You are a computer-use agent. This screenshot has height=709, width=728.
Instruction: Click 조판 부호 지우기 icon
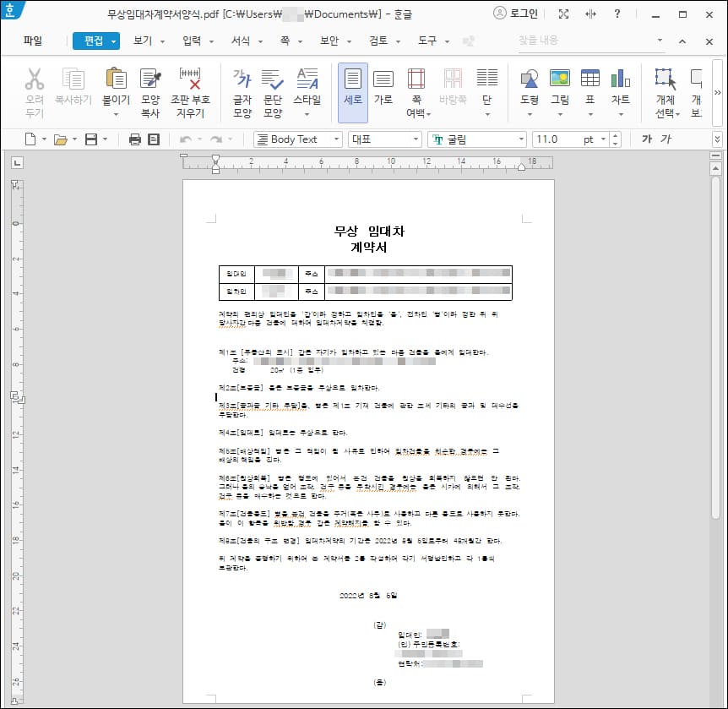pyautogui.click(x=190, y=78)
